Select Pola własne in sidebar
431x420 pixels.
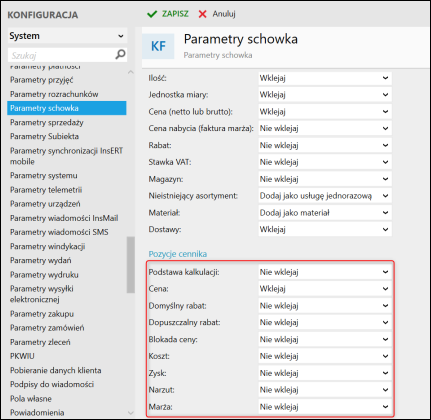pos(31,399)
